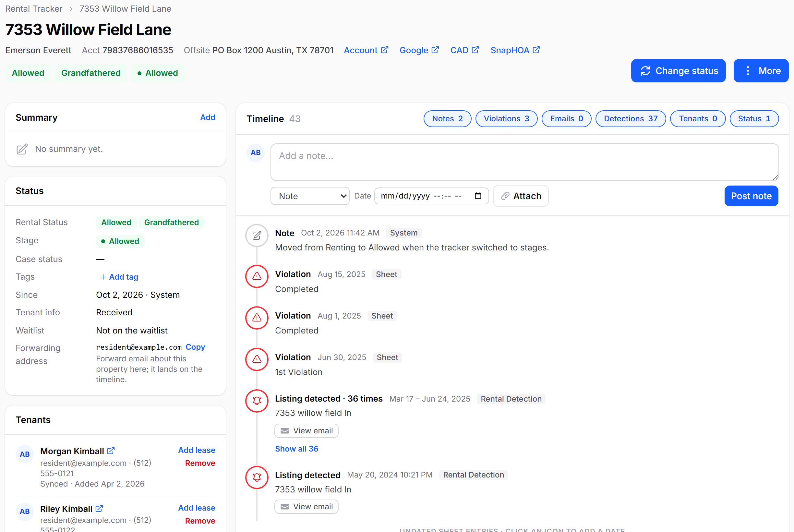Click Riley Kimball's AB avatar

click(24, 512)
